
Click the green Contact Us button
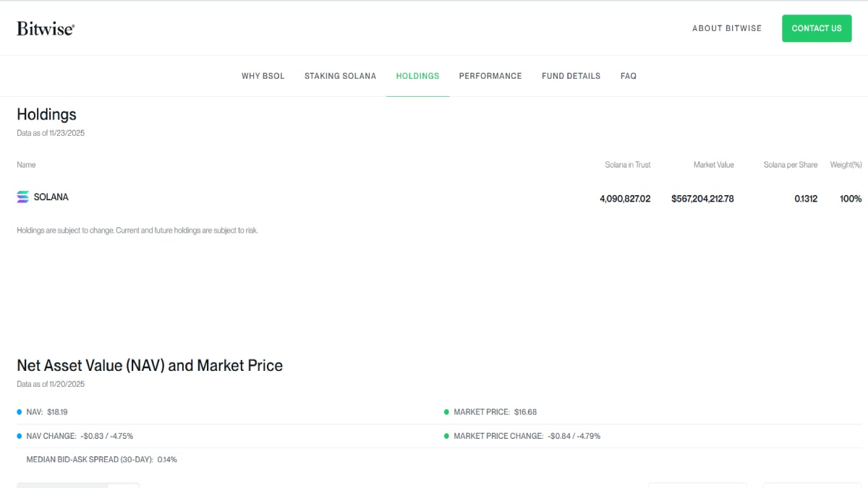tap(817, 28)
